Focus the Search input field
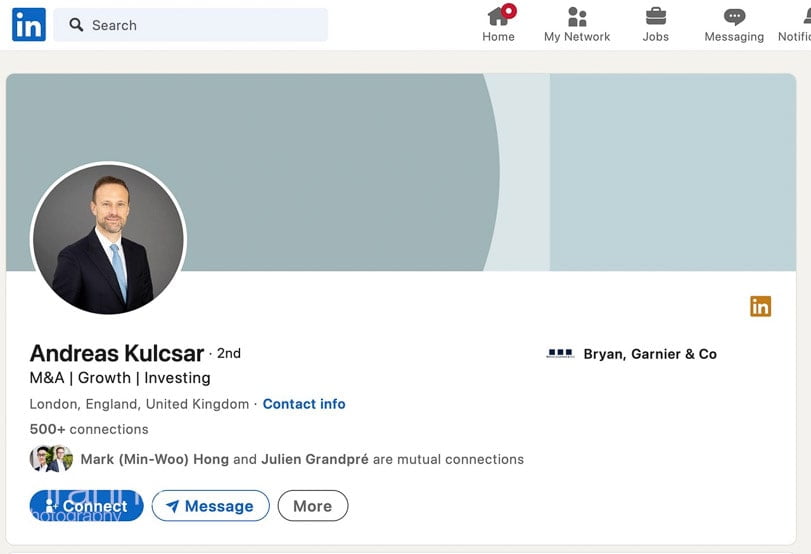 [x=200, y=25]
